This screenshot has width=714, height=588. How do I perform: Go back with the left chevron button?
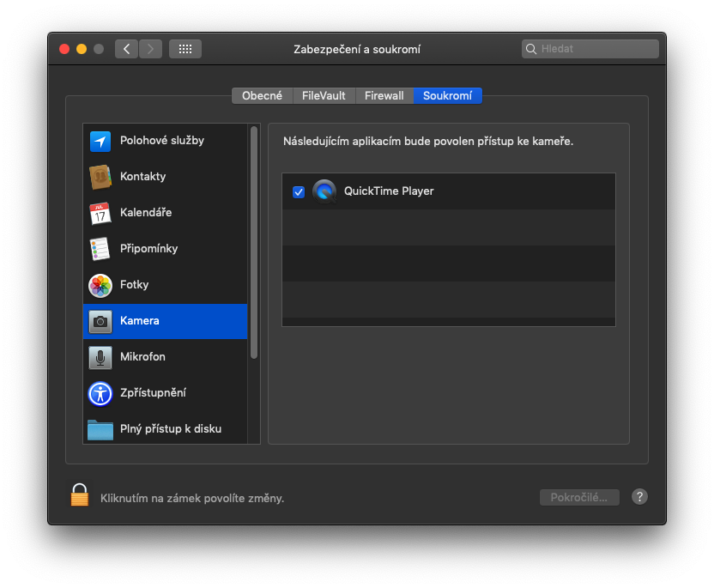[127, 49]
